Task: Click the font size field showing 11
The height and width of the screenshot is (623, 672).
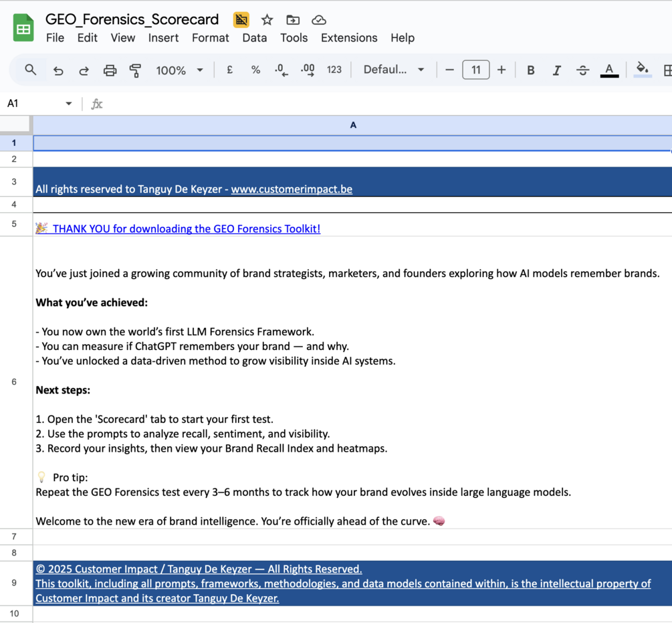Action: pos(475,70)
